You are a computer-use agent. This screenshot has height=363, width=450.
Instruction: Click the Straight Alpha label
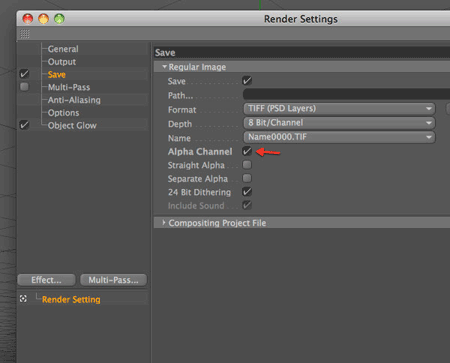point(196,165)
